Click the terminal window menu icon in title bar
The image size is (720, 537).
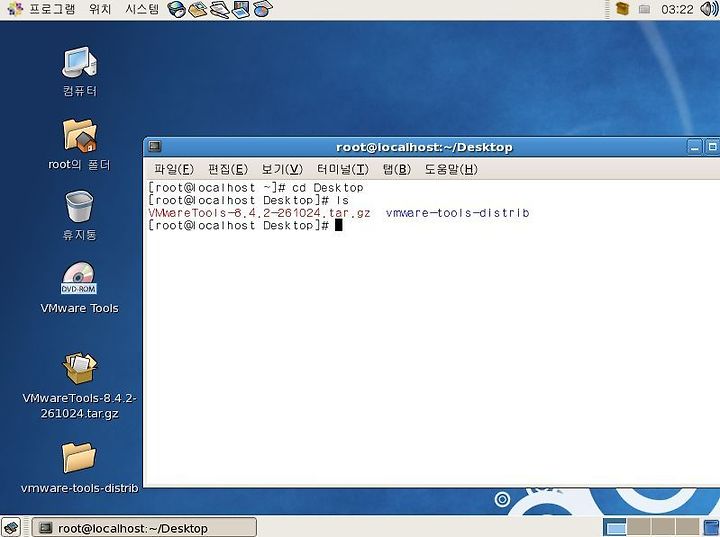tap(155, 147)
